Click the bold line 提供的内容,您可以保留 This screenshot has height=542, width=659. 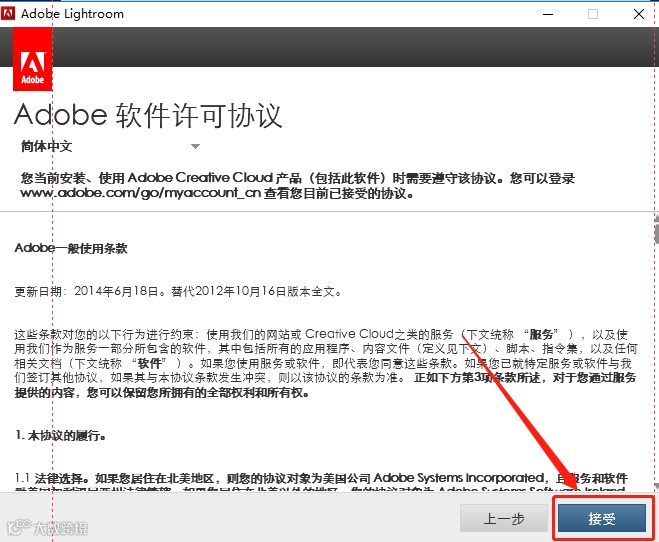click(162, 392)
